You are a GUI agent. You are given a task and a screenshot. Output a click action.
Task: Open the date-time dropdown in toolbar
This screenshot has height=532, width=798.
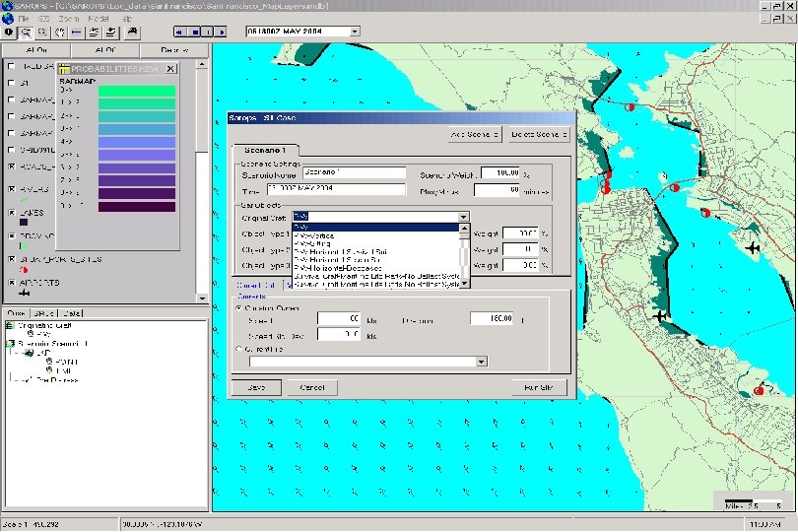[x=356, y=32]
